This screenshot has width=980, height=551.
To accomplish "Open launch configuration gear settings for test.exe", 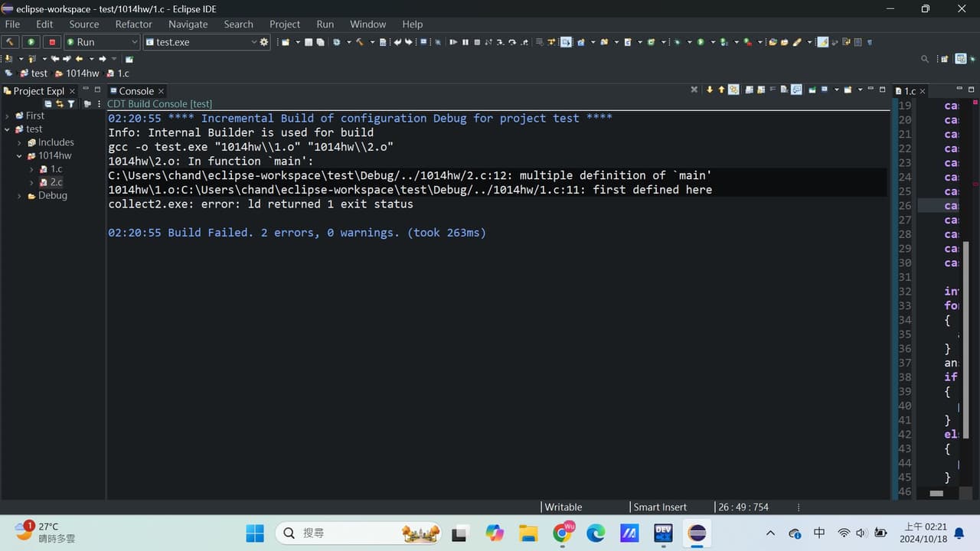I will [x=264, y=42].
